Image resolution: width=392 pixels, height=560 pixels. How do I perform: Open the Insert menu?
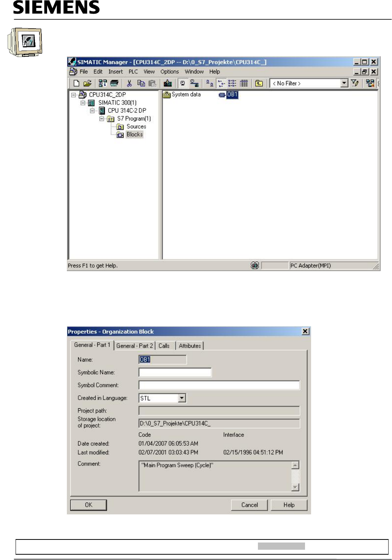[115, 71]
